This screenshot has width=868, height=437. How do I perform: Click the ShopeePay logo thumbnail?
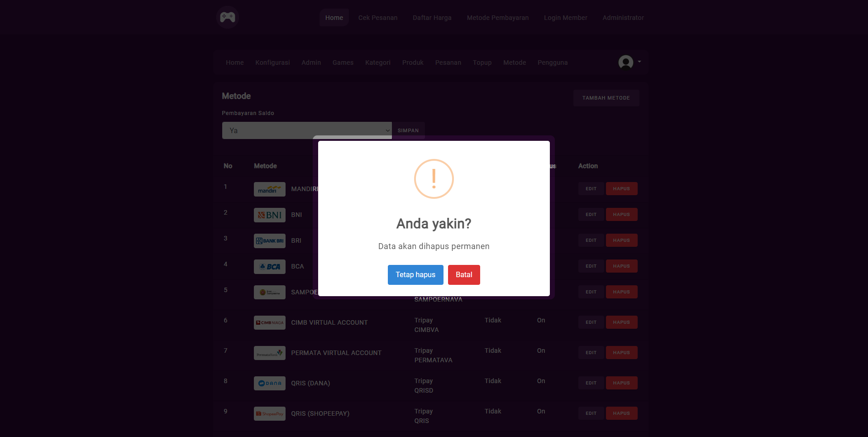(x=270, y=414)
